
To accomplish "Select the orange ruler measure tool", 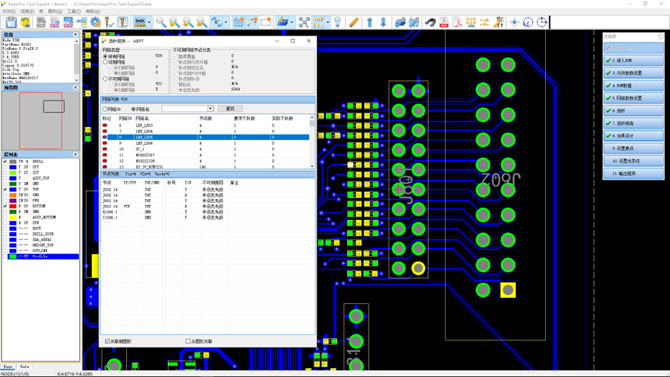I will pos(354,22).
